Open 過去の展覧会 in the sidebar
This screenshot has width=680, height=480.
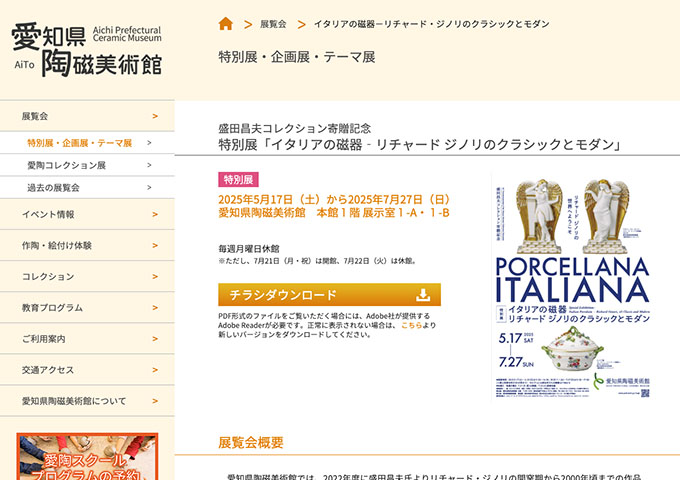[87, 188]
